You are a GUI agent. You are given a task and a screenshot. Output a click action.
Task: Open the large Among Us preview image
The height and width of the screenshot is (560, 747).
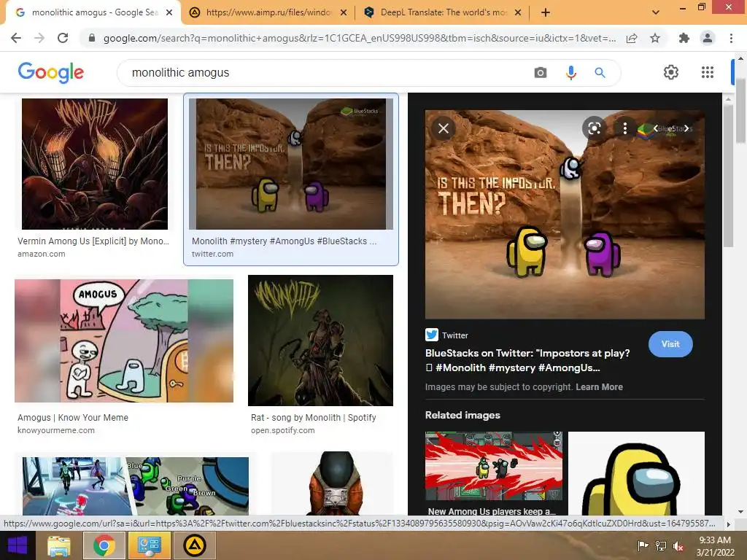pos(565,215)
